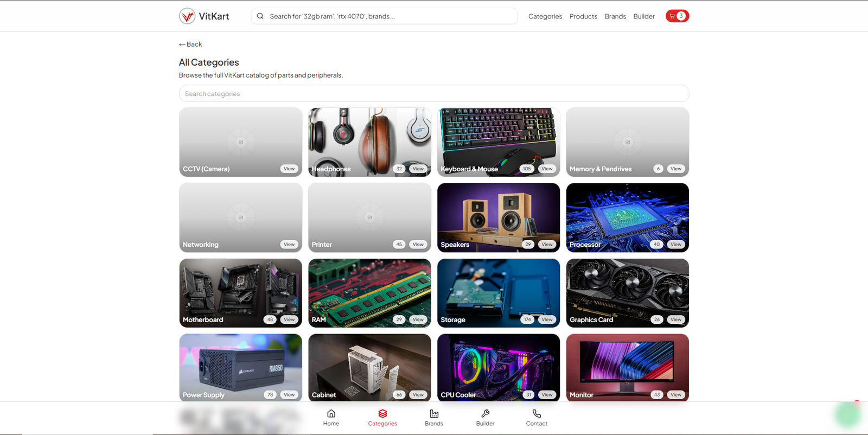This screenshot has width=868, height=435.
Task: Click the VitKart logo icon
Action: pos(187,16)
